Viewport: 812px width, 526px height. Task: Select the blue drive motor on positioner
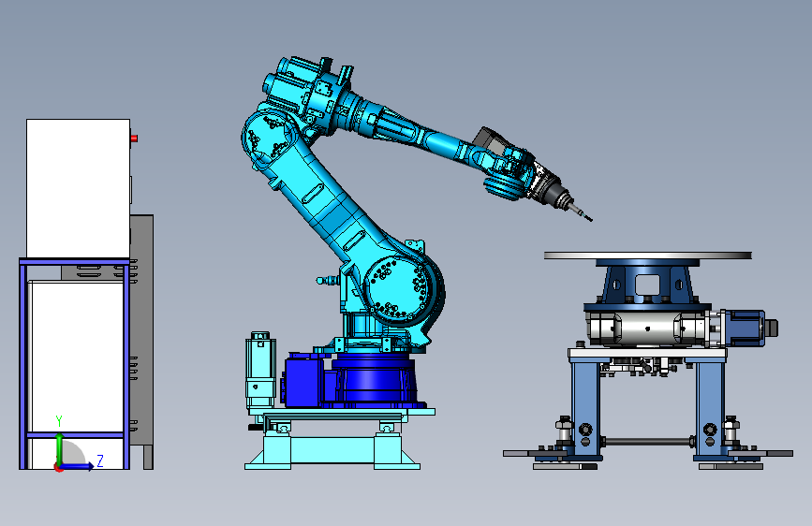(743, 328)
